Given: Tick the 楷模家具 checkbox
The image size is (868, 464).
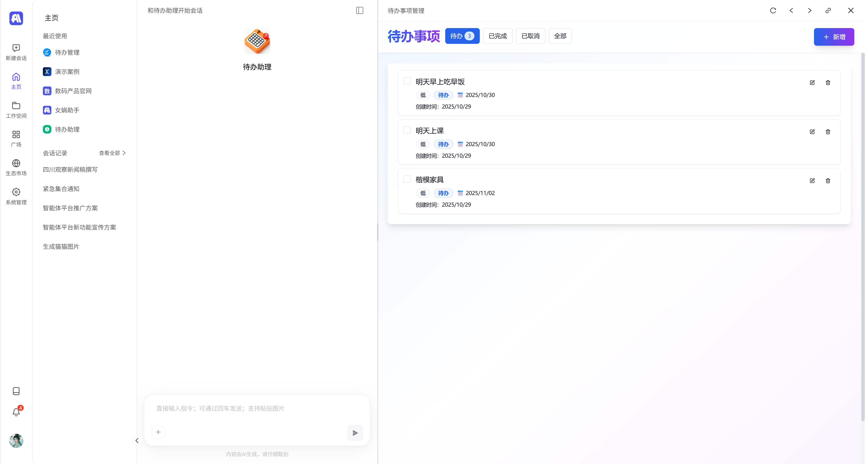Looking at the screenshot, I should coord(407,179).
